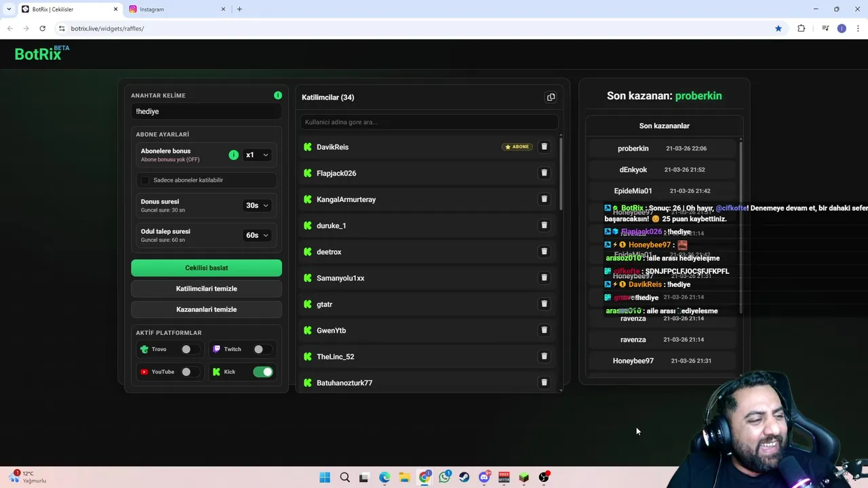868x488 pixels.
Task: Open Windows Start menu
Action: 325,477
